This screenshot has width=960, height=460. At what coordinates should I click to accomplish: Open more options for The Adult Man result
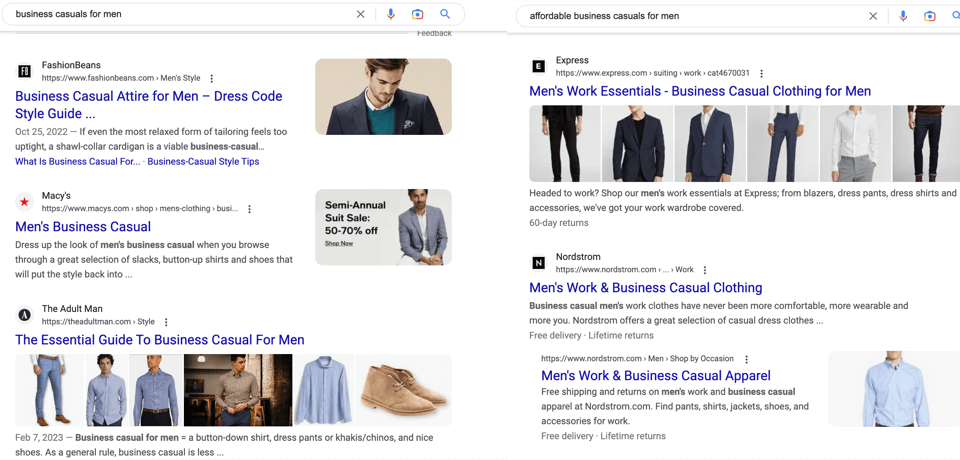tap(166, 322)
